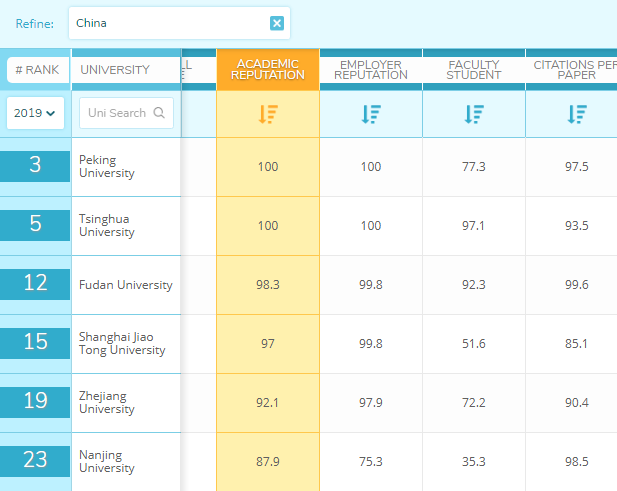The image size is (617, 491).
Task: Select Tsinghua citations per paper 93.5
Action: tap(577, 225)
